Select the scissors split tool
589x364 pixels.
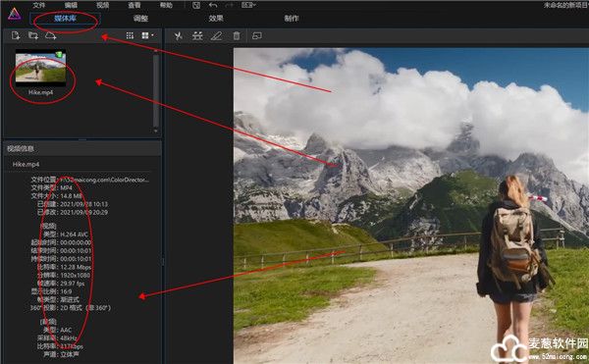click(x=179, y=36)
